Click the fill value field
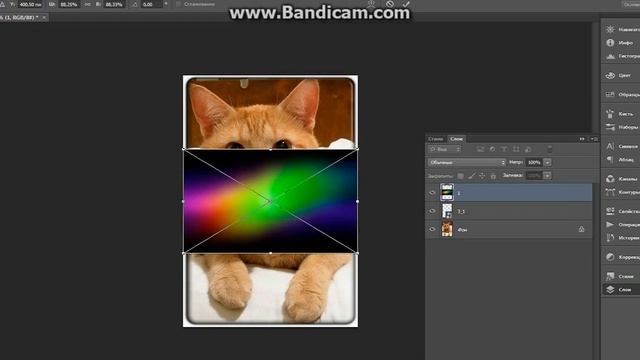The image size is (640, 360). (534, 176)
